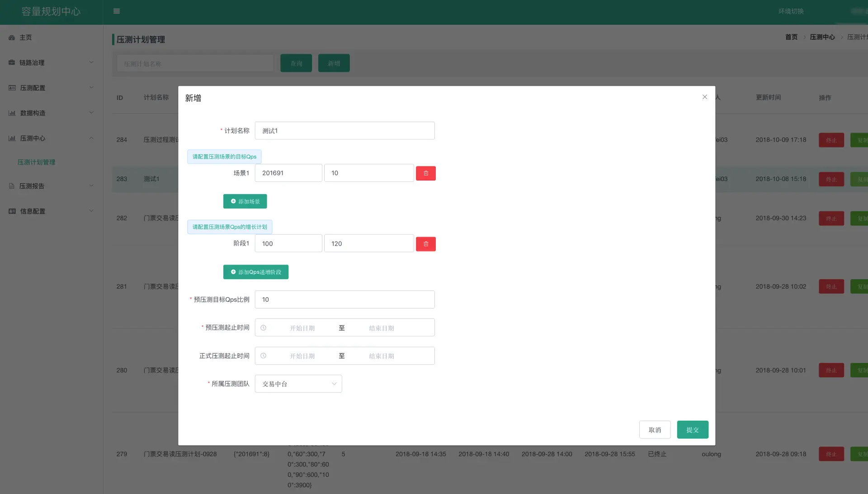This screenshot has height=494, width=868.
Task: Click the hamburger menu collapse icon
Action: coord(117,11)
